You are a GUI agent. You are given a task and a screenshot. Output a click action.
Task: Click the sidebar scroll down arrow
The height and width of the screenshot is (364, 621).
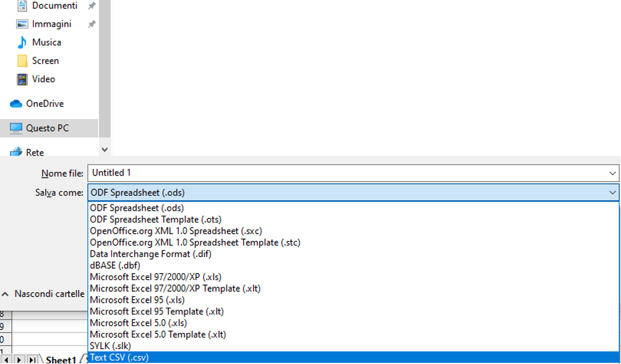pyautogui.click(x=105, y=150)
